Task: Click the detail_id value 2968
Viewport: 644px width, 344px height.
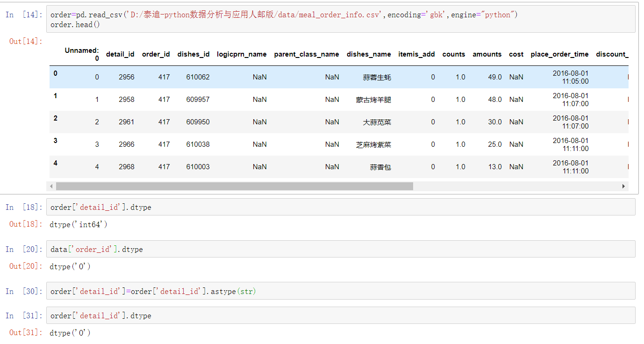Action: tap(127, 167)
